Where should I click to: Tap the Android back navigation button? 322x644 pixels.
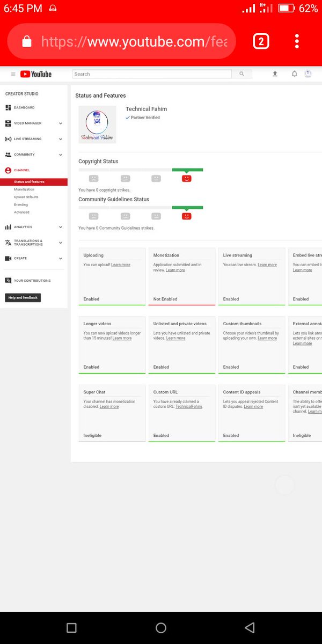[250, 627]
